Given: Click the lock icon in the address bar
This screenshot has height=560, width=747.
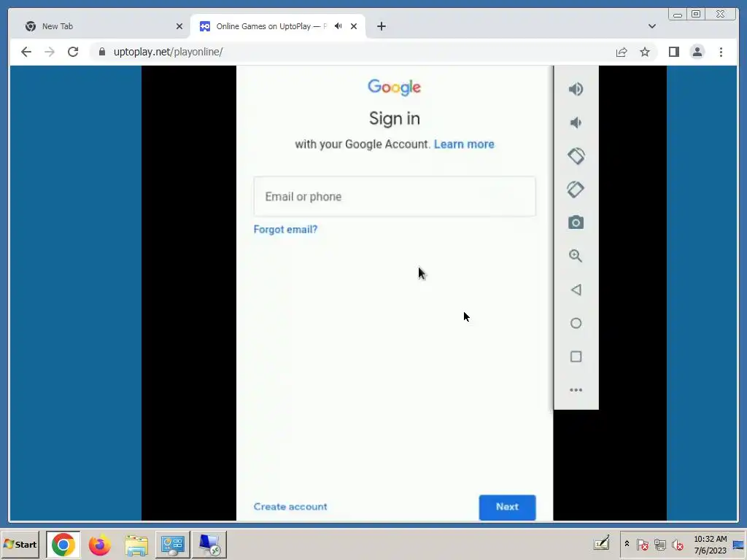Looking at the screenshot, I should click(102, 52).
